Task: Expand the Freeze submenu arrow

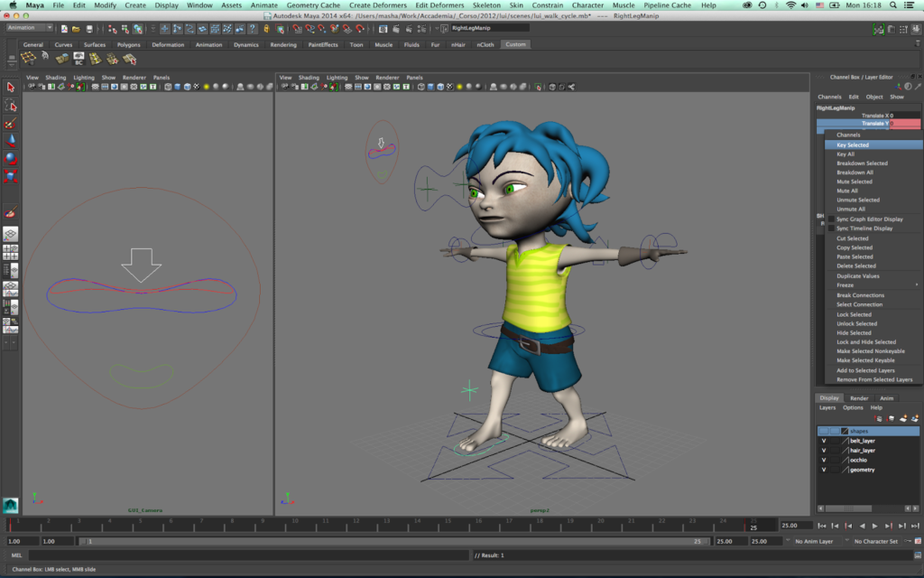Action: 917,285
